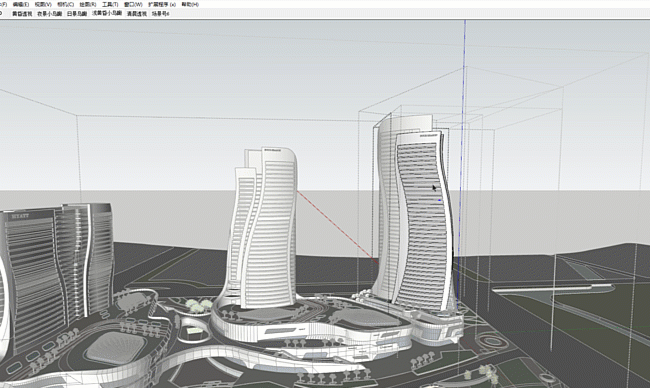
Task: Open the 帮助(H) help menu
Action: point(190,4)
